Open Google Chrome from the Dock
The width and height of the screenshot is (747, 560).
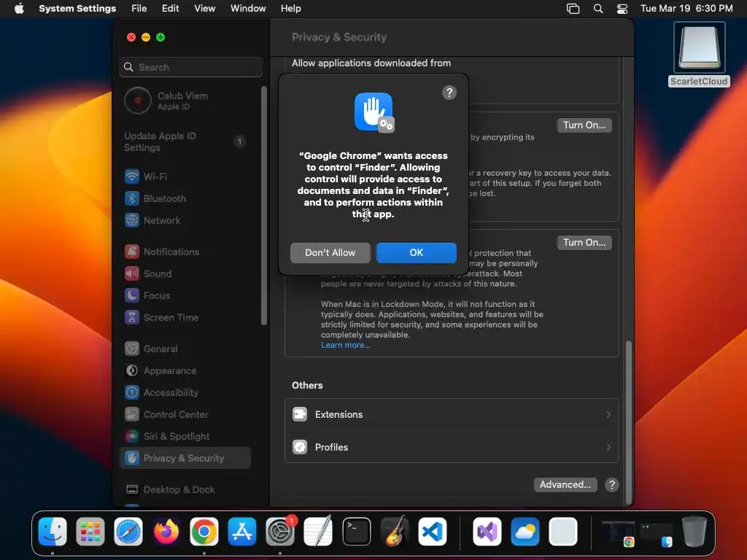pyautogui.click(x=204, y=531)
